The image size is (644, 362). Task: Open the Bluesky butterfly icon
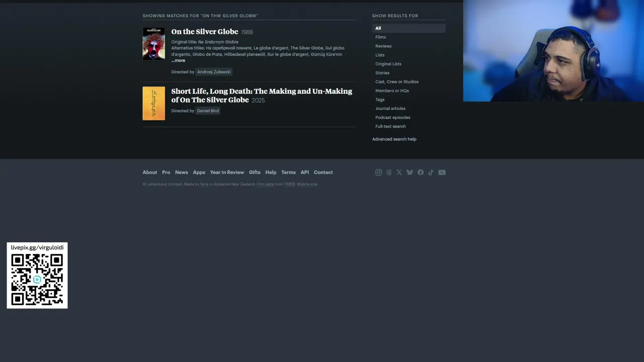[x=410, y=172]
